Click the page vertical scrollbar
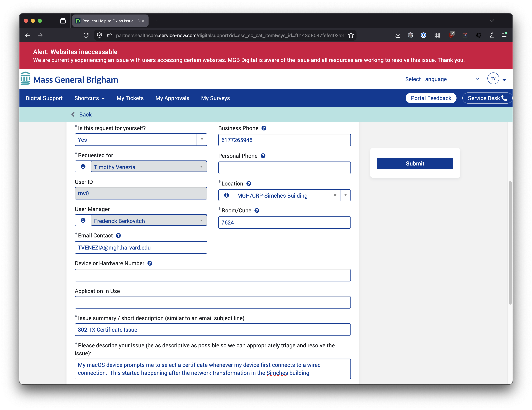The width and height of the screenshot is (532, 410). pos(510,243)
